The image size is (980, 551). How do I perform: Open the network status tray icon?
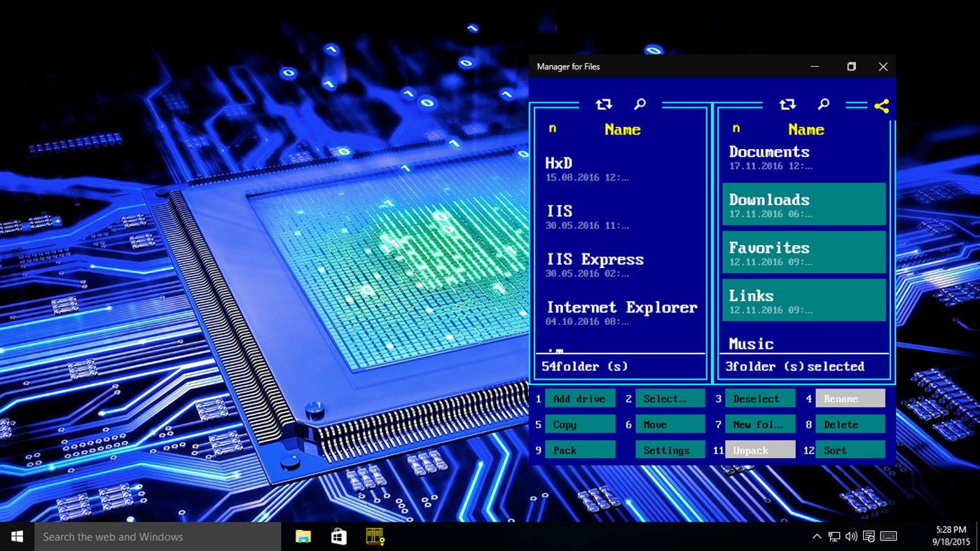point(834,537)
